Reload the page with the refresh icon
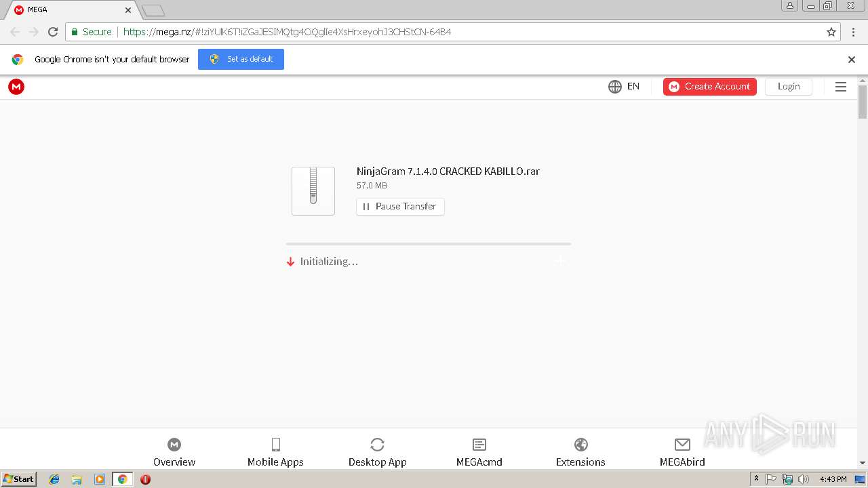Viewport: 868px width, 488px height. pos(53,32)
